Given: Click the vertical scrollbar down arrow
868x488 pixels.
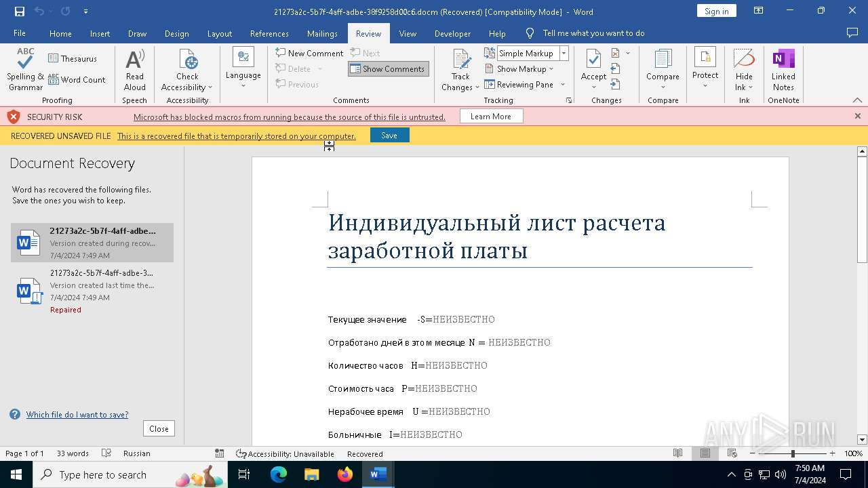Looking at the screenshot, I should [x=862, y=440].
